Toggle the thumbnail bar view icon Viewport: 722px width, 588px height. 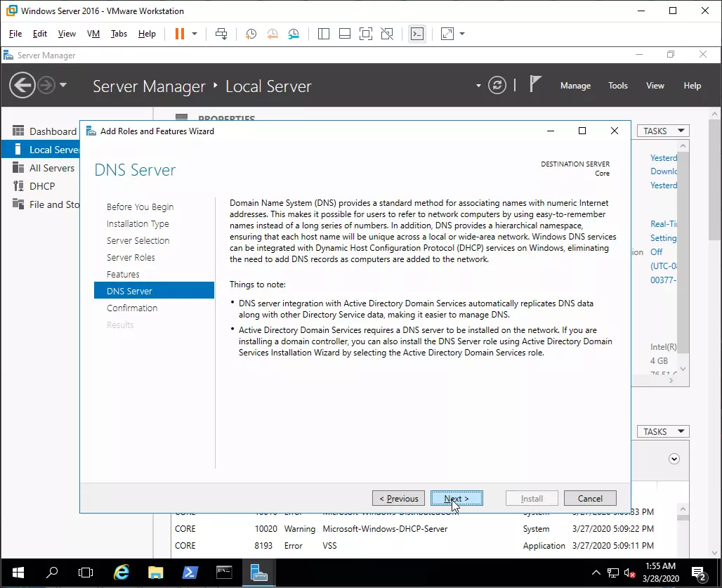click(345, 34)
